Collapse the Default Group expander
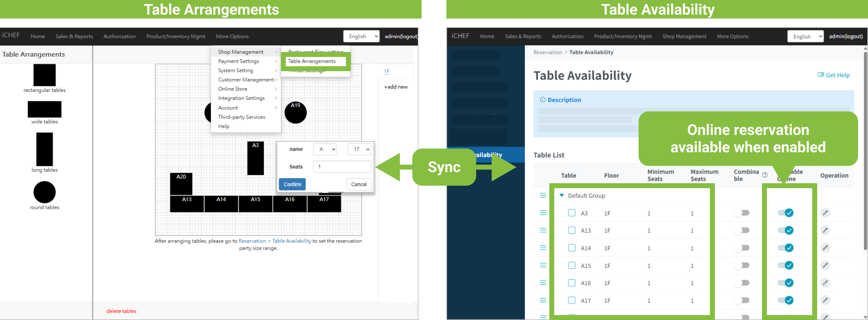The image size is (868, 320). click(x=561, y=196)
